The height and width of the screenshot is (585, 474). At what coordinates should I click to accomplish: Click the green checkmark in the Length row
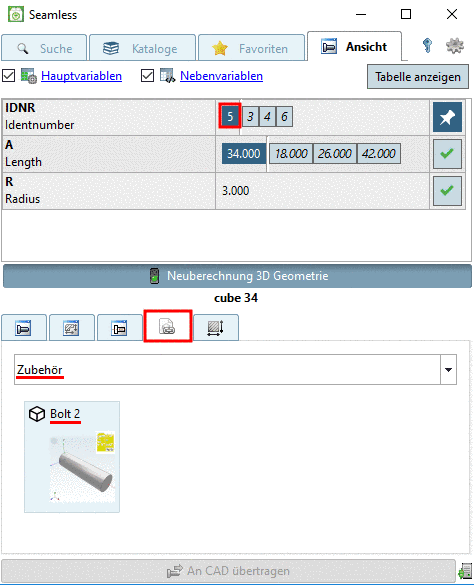point(447,154)
